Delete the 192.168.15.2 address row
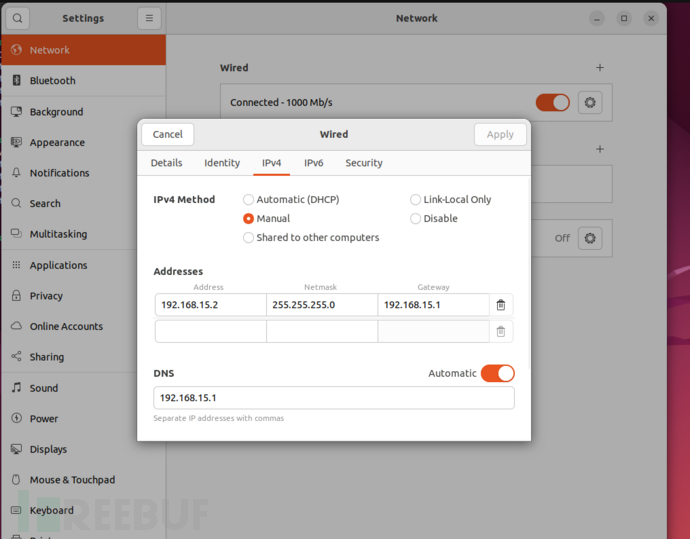 click(501, 305)
